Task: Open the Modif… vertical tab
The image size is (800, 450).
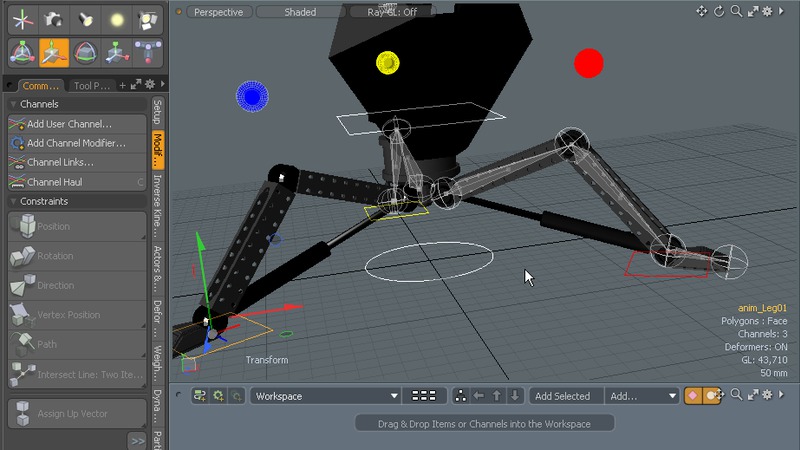Action: 158,151
